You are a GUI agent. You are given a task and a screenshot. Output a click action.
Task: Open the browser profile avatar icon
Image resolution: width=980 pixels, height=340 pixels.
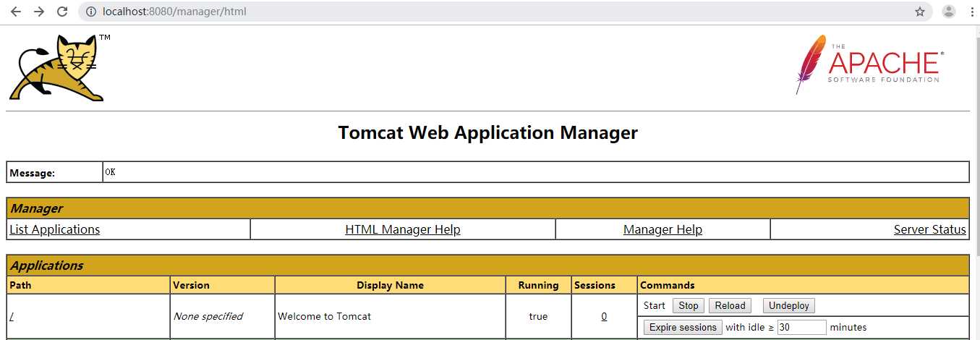(x=949, y=12)
